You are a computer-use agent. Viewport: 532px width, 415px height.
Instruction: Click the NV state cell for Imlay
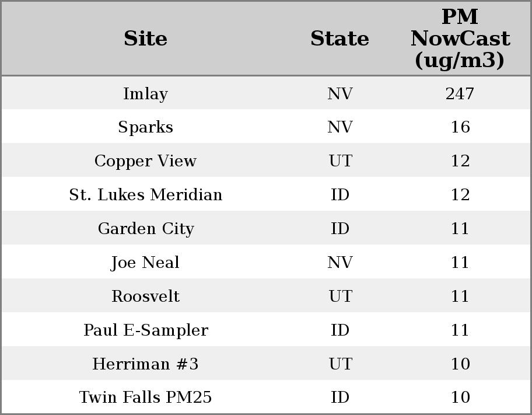pyautogui.click(x=339, y=94)
